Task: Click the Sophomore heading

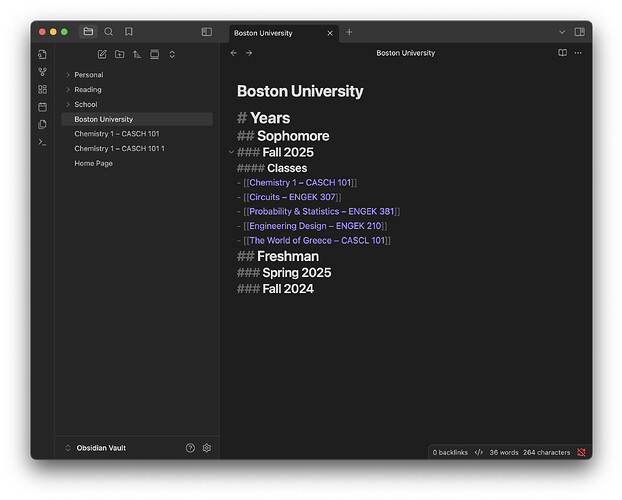Action: coord(293,136)
